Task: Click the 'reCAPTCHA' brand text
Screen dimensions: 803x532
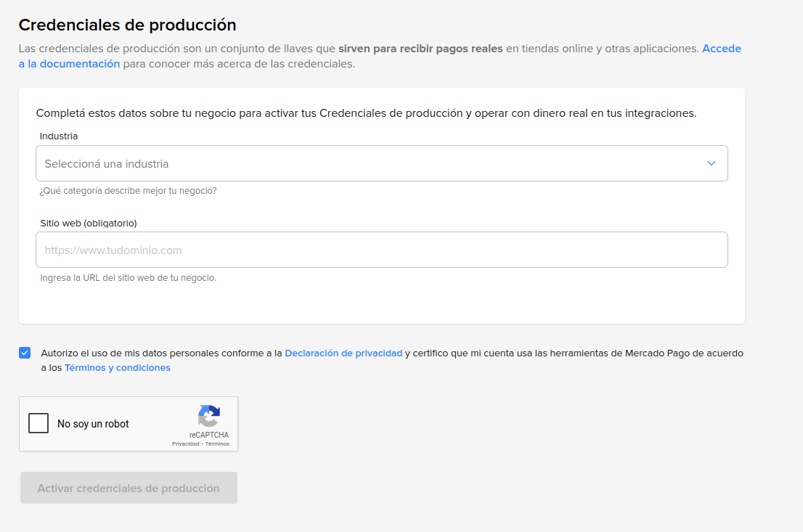Action: pos(208,435)
